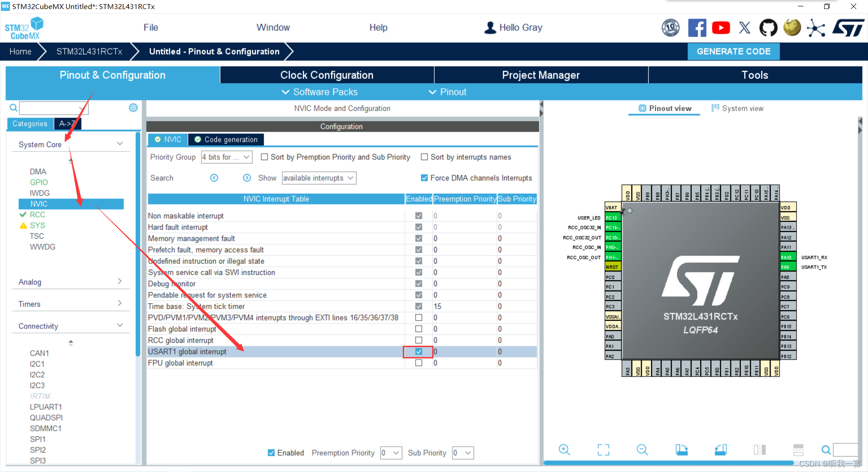
Task: Switch to Project Manager tab
Action: coord(541,75)
